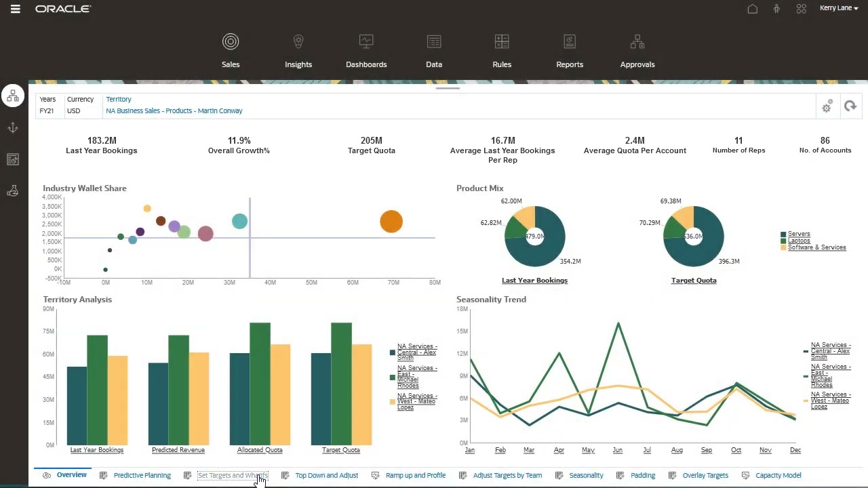
Task: Click Predicted Revenue axis label
Action: (178, 450)
